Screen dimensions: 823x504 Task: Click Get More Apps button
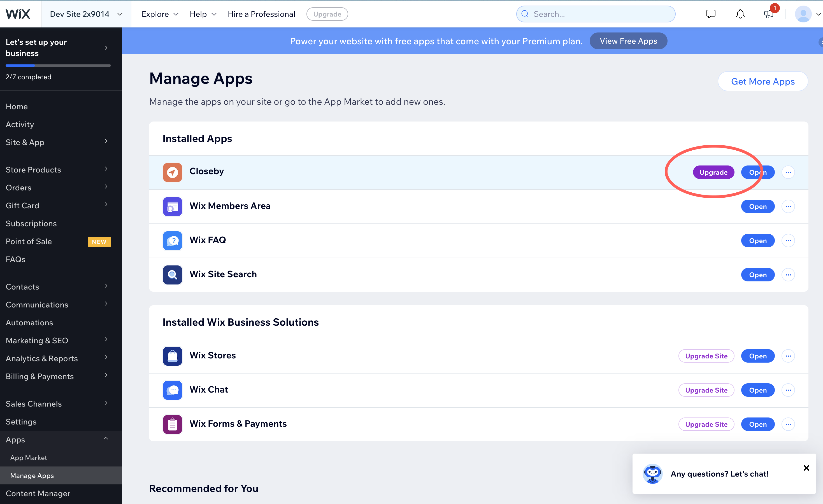point(762,81)
